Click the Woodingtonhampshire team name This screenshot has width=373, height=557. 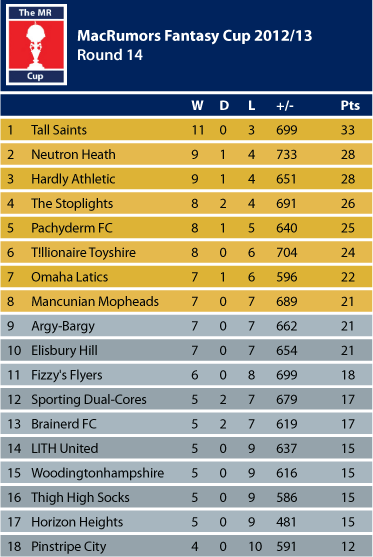tap(98, 474)
